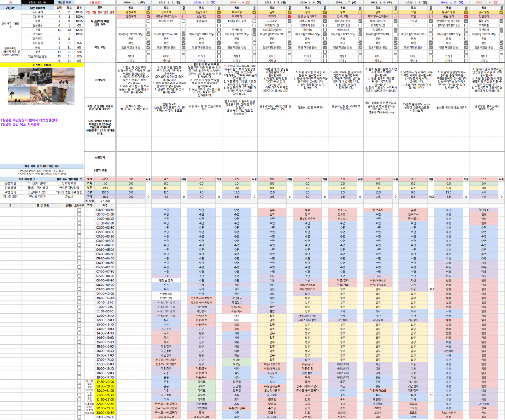Select the 건강 total cell showing 103.0

105,192
